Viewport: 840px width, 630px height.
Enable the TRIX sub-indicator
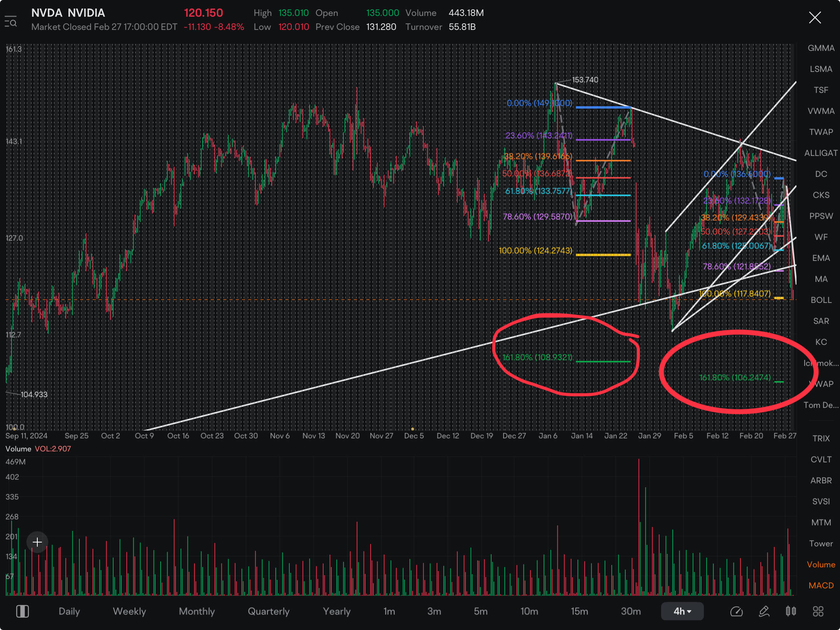click(x=821, y=438)
